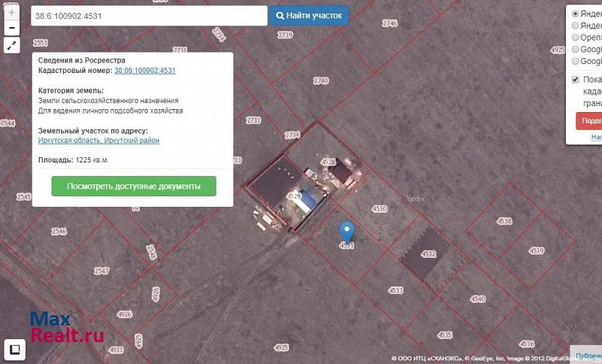Click the square icon in bottom-left corner

pyautogui.click(x=14, y=349)
